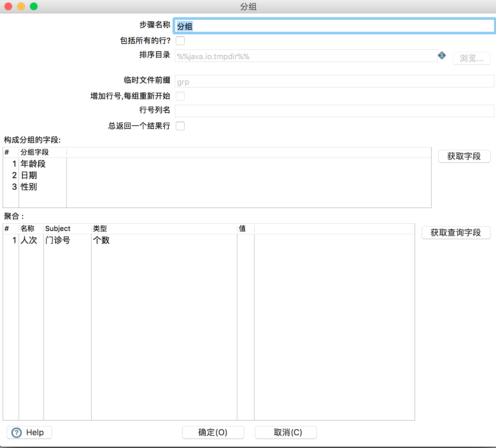The image size is (496, 448).
Task: Enable the 包括所有的行? checkbox
Action: point(180,41)
